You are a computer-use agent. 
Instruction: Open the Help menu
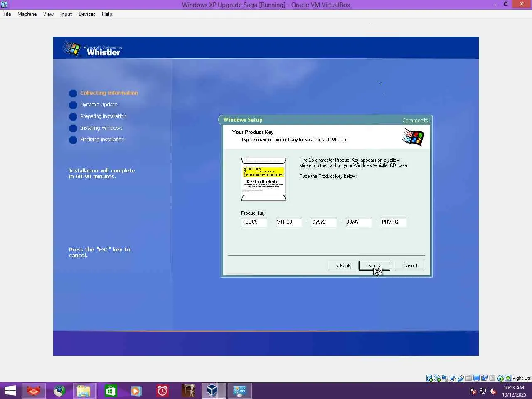pyautogui.click(x=107, y=14)
